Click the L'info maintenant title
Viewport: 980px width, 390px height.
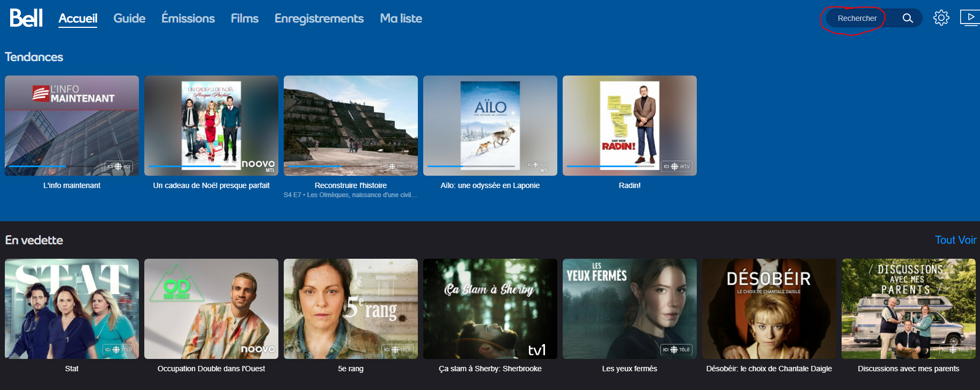pos(72,185)
